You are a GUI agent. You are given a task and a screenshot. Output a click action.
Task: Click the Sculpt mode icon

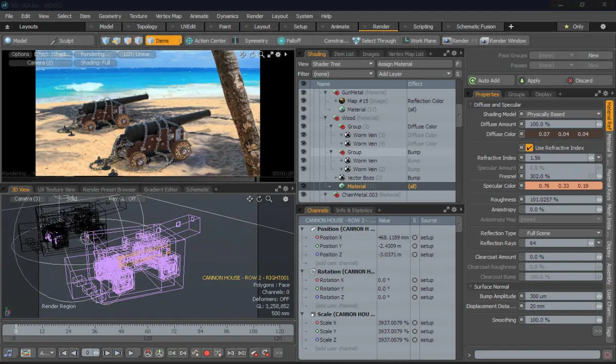point(53,41)
